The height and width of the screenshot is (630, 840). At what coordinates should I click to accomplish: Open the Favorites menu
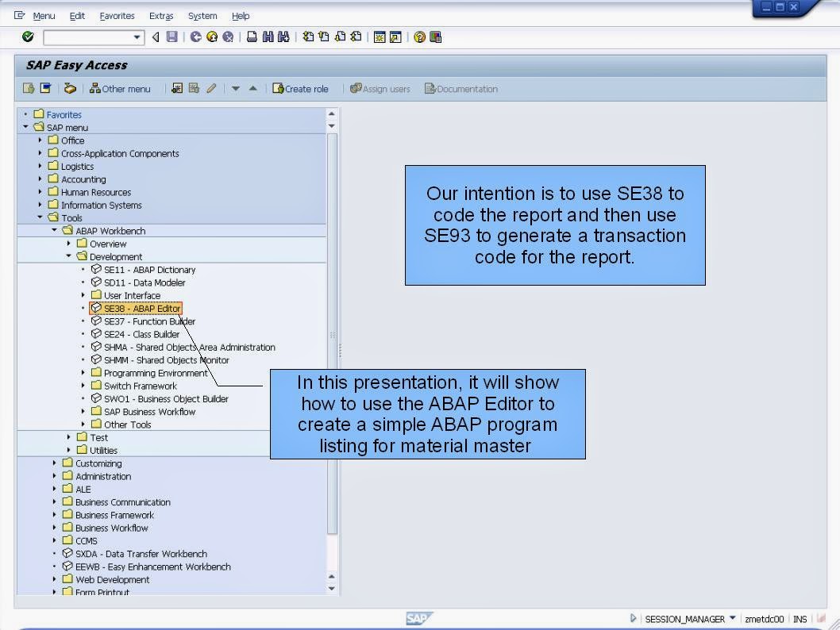[117, 15]
